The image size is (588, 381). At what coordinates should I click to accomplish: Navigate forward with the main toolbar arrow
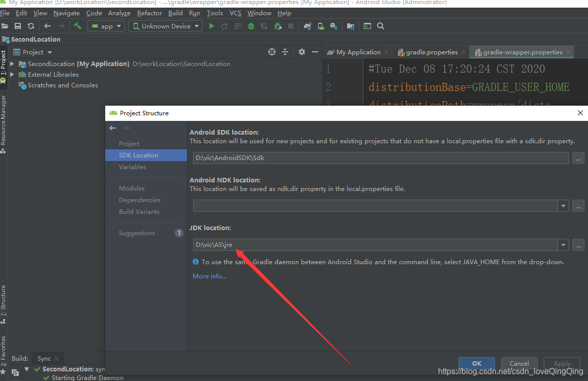[x=61, y=26]
